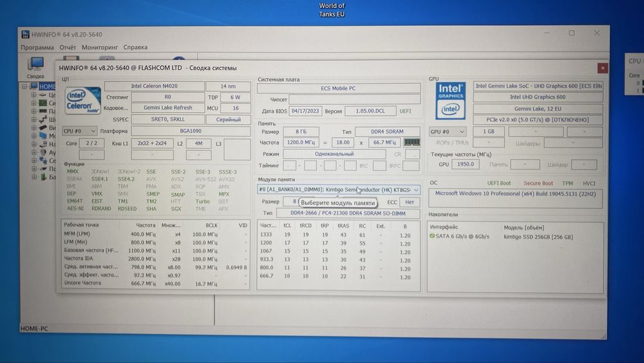Select the drives icon of the На tree row
This screenshot has height=363, width=644.
[x=43, y=144]
